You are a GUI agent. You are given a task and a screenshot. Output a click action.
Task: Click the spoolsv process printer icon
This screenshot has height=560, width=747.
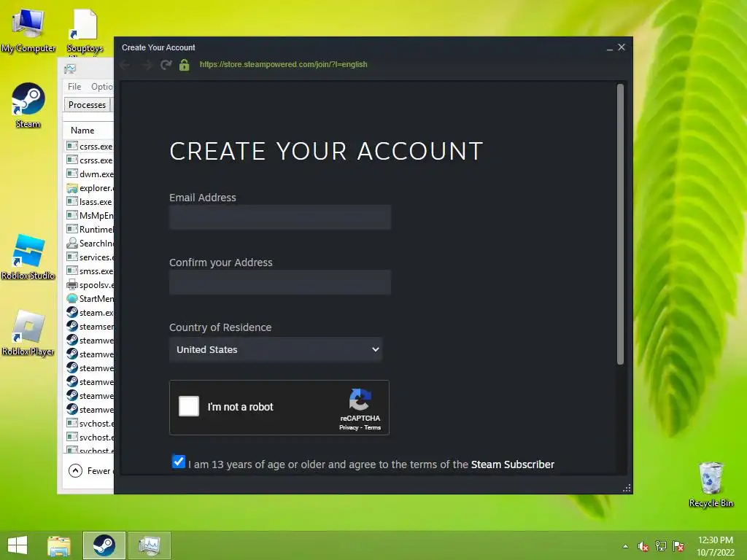[x=72, y=285]
